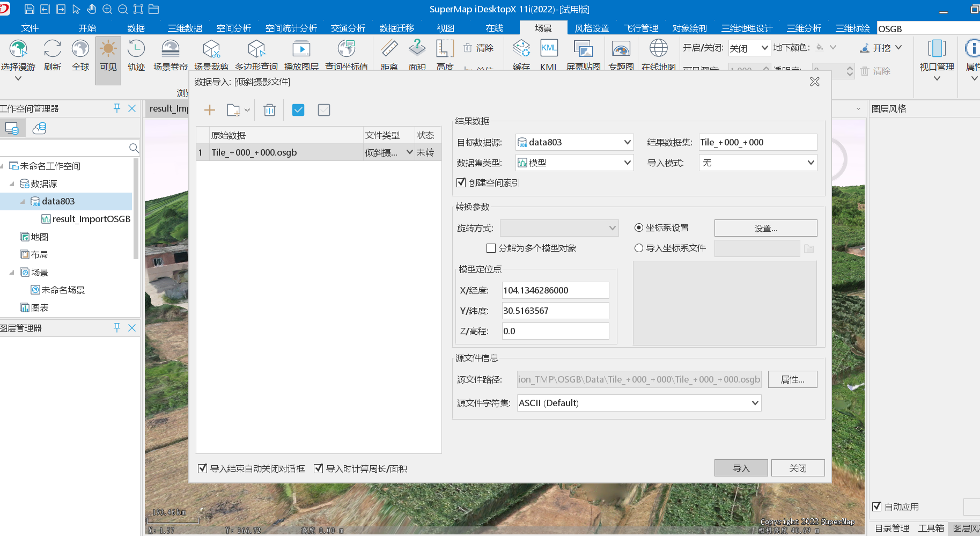
Task: Switch to the 3D Analysis (三维分析) ribbon tab
Action: click(804, 28)
